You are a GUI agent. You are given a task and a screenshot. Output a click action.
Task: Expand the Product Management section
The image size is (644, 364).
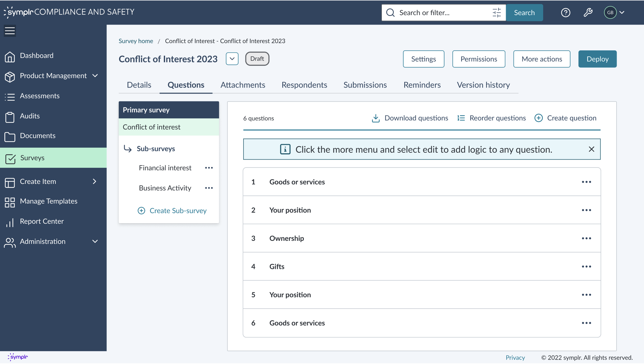[x=95, y=76]
